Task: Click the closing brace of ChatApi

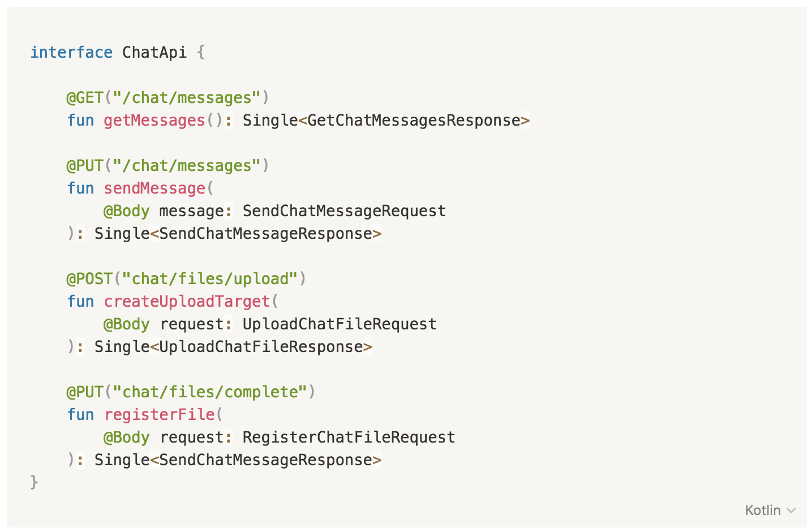Action: [34, 482]
